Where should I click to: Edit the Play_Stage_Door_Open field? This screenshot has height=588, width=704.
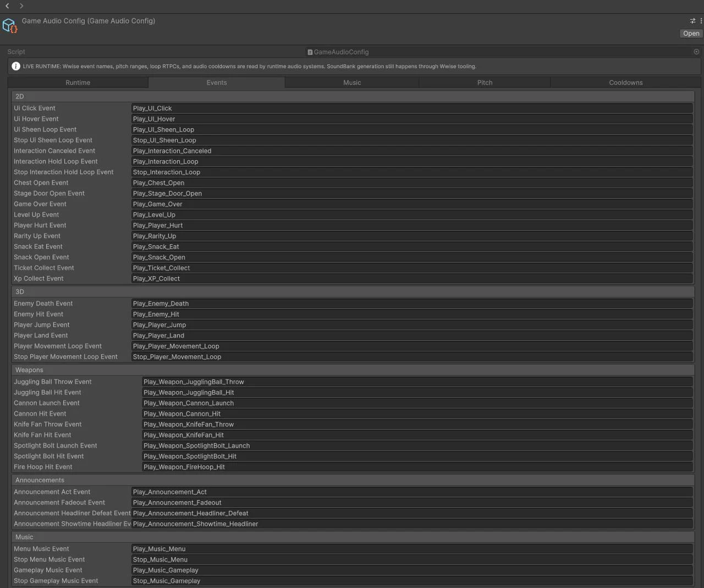(412, 194)
